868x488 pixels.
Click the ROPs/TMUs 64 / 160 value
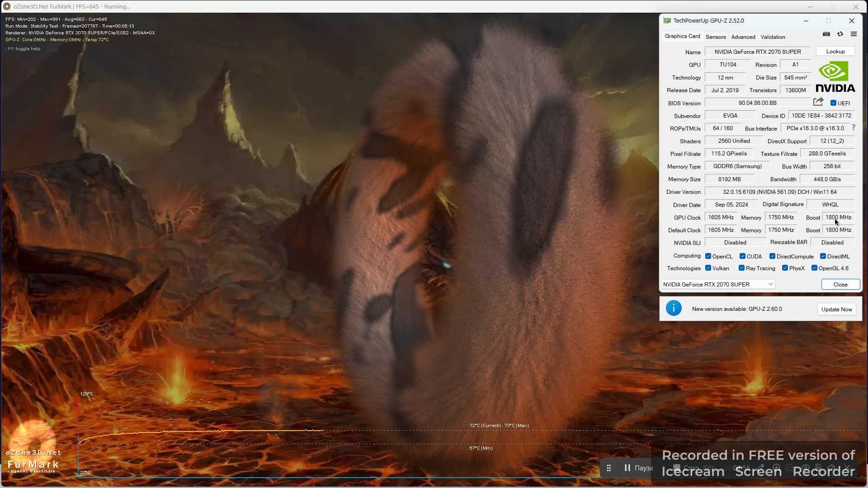pyautogui.click(x=723, y=128)
